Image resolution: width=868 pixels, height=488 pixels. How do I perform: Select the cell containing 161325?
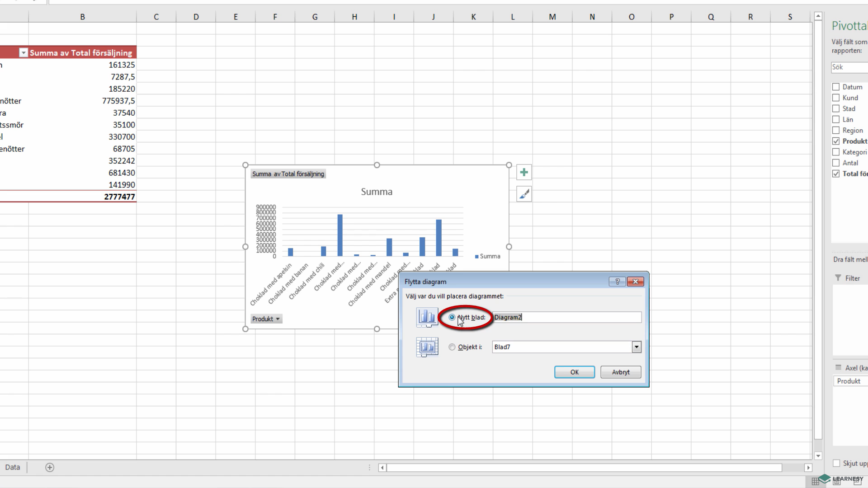coord(82,65)
